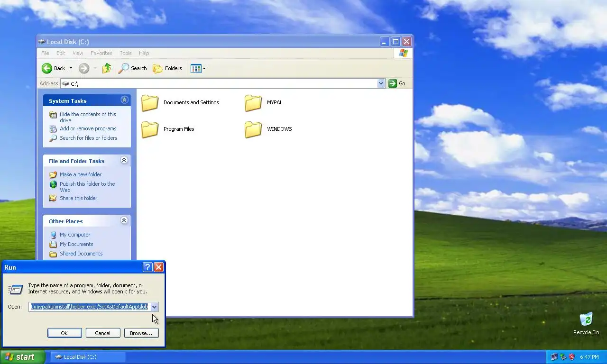The image size is (607, 364).
Task: Go up one folder level
Action: (x=107, y=68)
